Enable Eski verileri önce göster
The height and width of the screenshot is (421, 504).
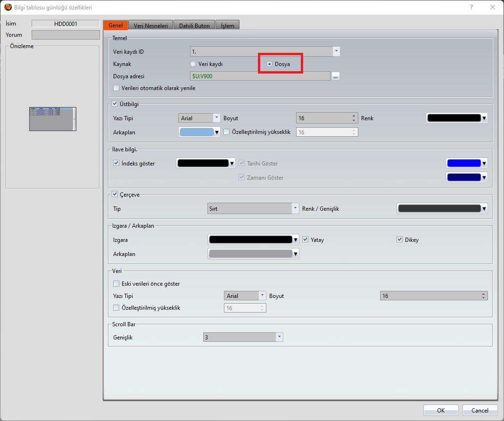(x=116, y=284)
